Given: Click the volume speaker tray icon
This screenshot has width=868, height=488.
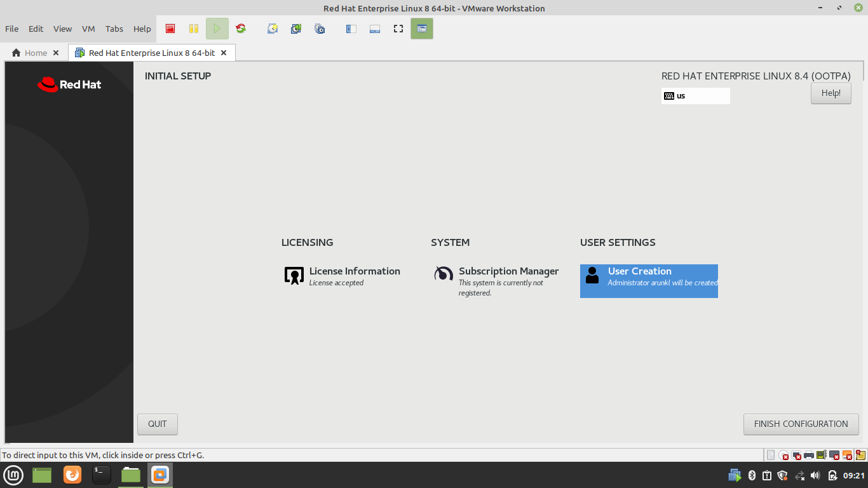Looking at the screenshot, I should click(x=816, y=475).
